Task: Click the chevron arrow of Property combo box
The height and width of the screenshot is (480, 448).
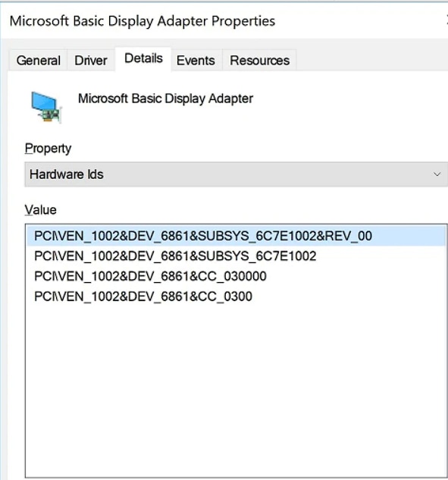Action: click(437, 174)
